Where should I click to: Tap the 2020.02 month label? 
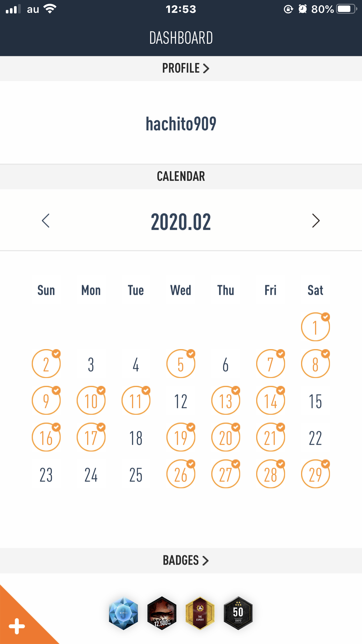(181, 222)
